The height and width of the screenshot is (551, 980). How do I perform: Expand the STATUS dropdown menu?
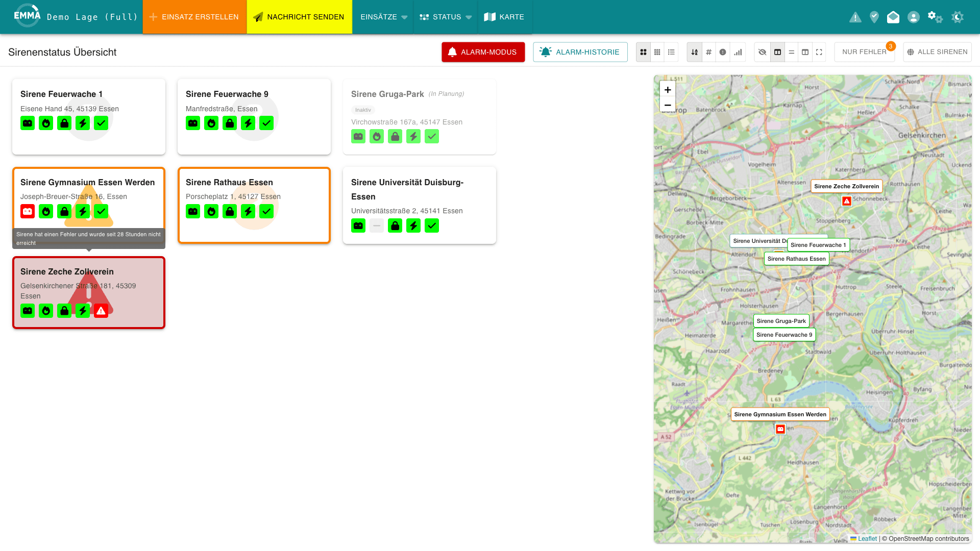click(x=446, y=17)
